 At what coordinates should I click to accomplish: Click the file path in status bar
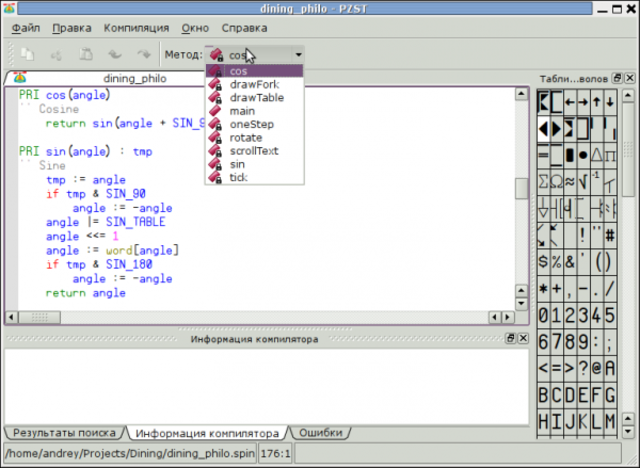point(130,453)
